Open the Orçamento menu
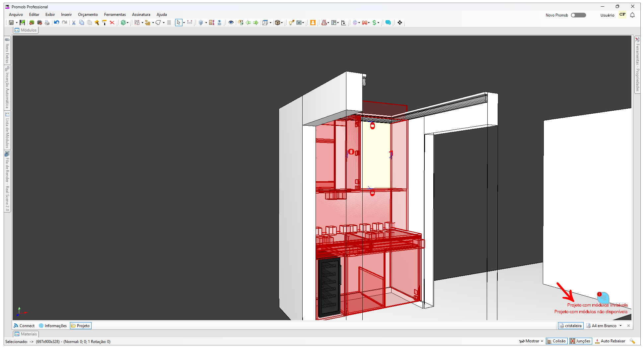The width and height of the screenshot is (644, 348). point(88,15)
